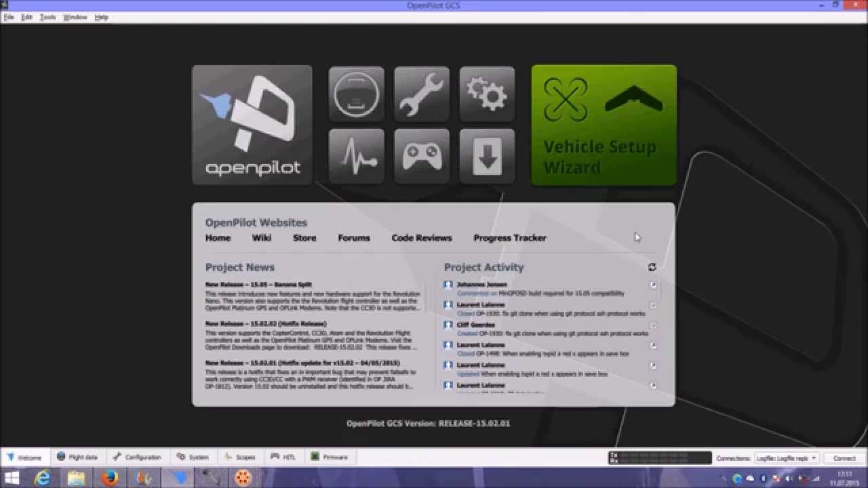868x488 pixels.
Task: Open the Flight data tile on welcome page
Action: 357,94
